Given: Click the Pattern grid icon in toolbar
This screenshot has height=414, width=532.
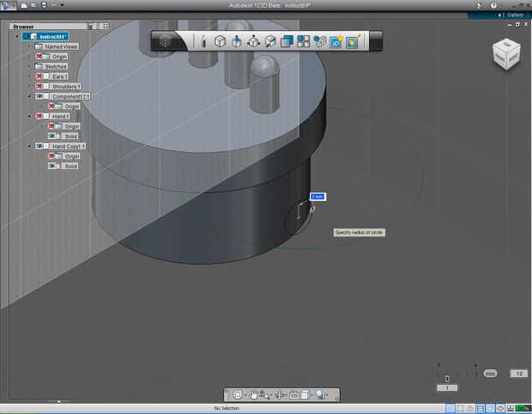Looking at the screenshot, I should pyautogui.click(x=303, y=41).
